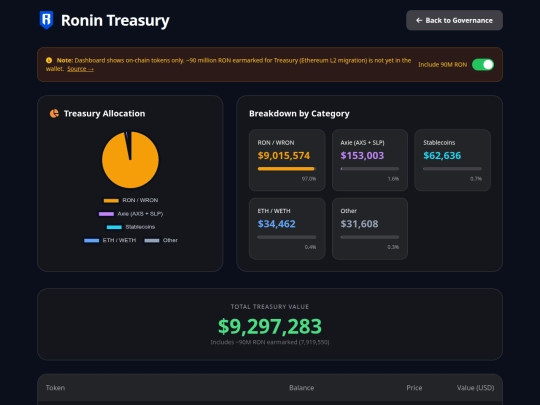Click the Back to Governance button
This screenshot has width=540, height=405.
point(454,20)
